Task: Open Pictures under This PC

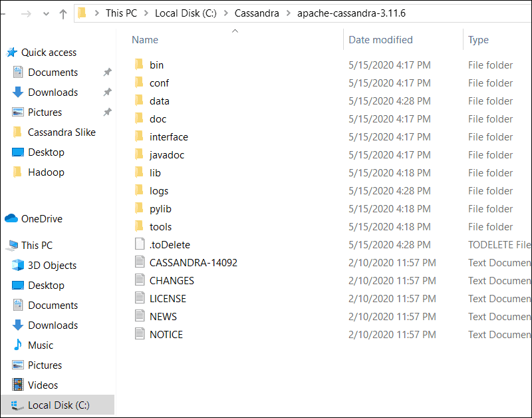Action: point(45,365)
